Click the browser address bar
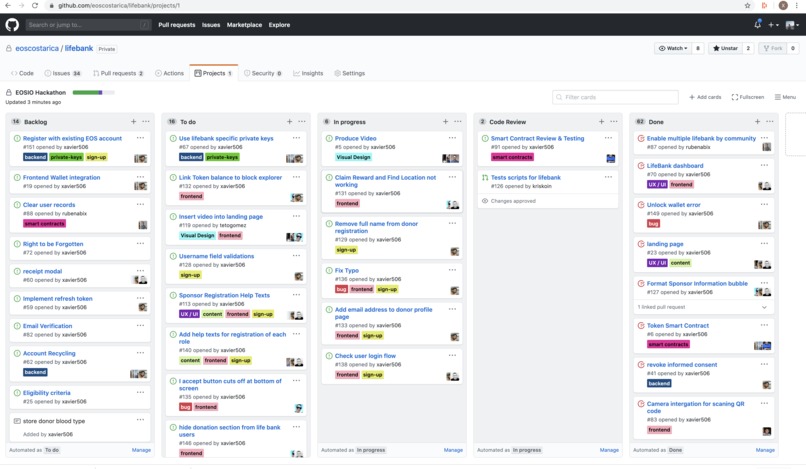806x469 pixels. (391, 5)
